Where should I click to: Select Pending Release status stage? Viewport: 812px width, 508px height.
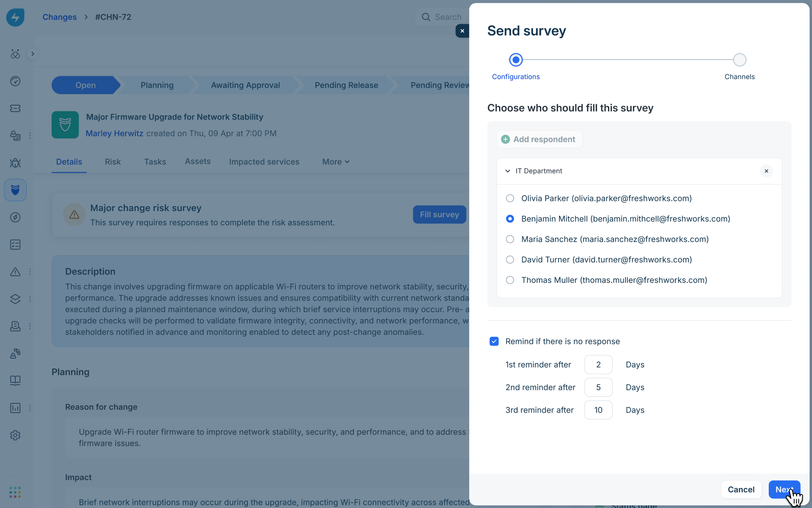pos(346,85)
